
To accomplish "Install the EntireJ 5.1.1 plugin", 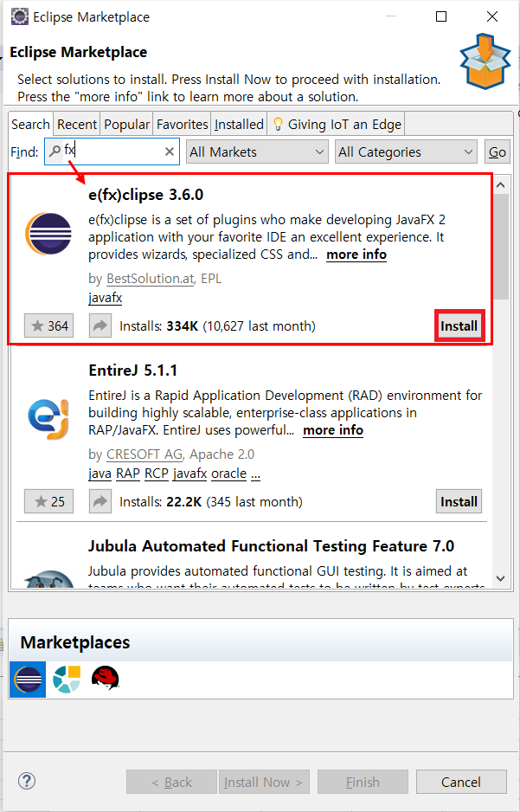I will click(x=459, y=501).
